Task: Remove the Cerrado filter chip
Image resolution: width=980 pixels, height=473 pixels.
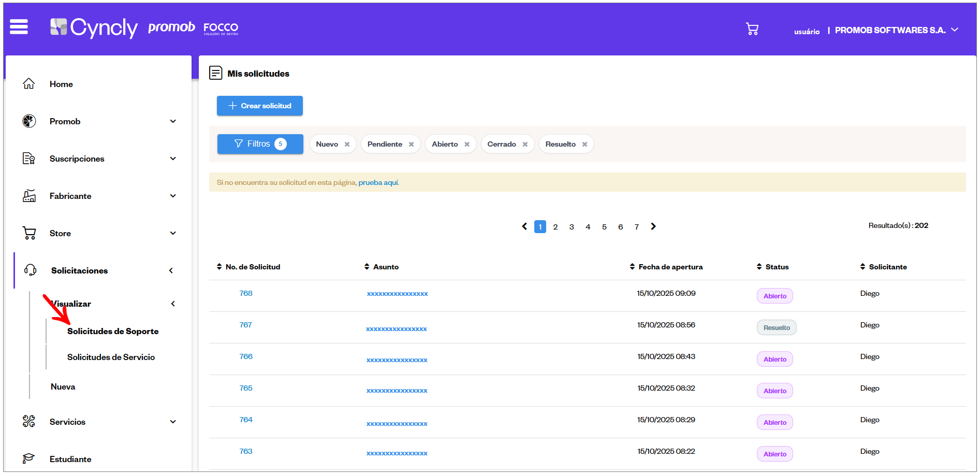Action: pyautogui.click(x=525, y=145)
